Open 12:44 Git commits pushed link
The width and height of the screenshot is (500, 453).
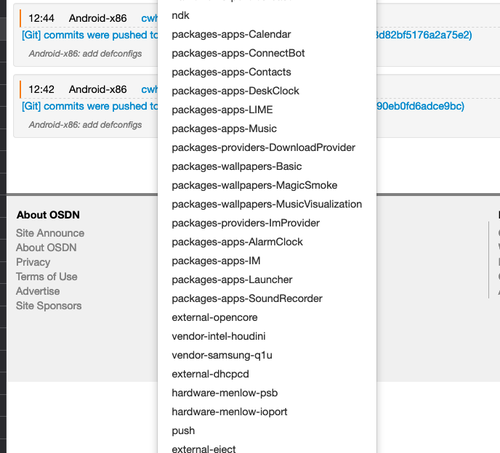[90, 35]
